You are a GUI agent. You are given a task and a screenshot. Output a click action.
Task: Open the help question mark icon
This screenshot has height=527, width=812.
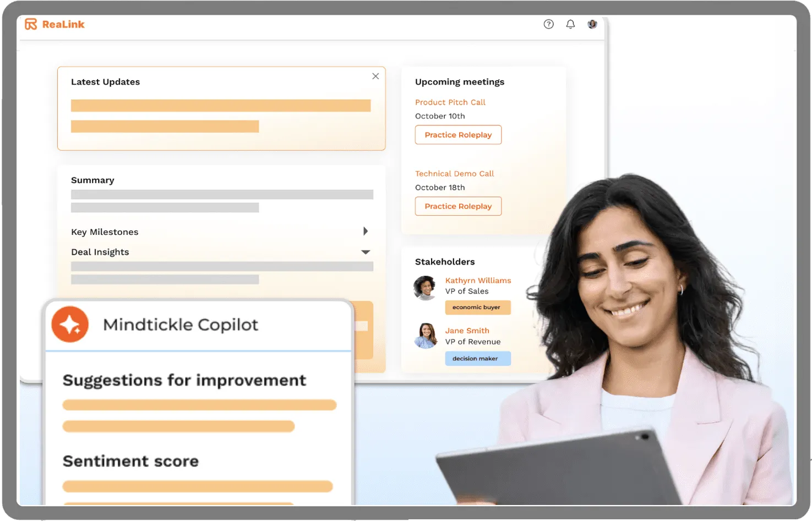click(548, 24)
